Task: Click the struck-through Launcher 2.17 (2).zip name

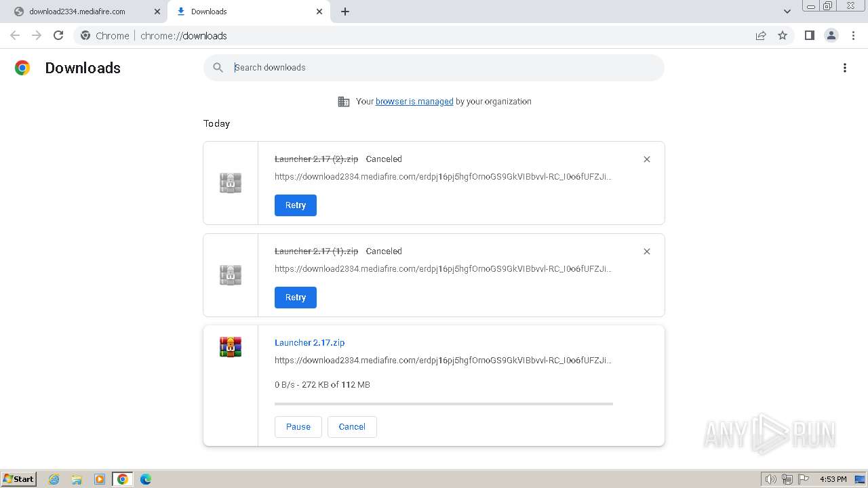Action: (x=316, y=159)
